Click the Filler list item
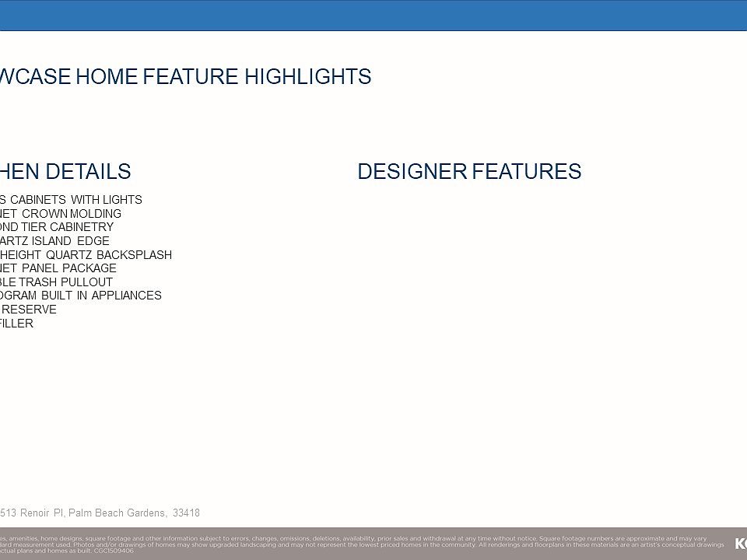The image size is (747, 560). coord(16,324)
